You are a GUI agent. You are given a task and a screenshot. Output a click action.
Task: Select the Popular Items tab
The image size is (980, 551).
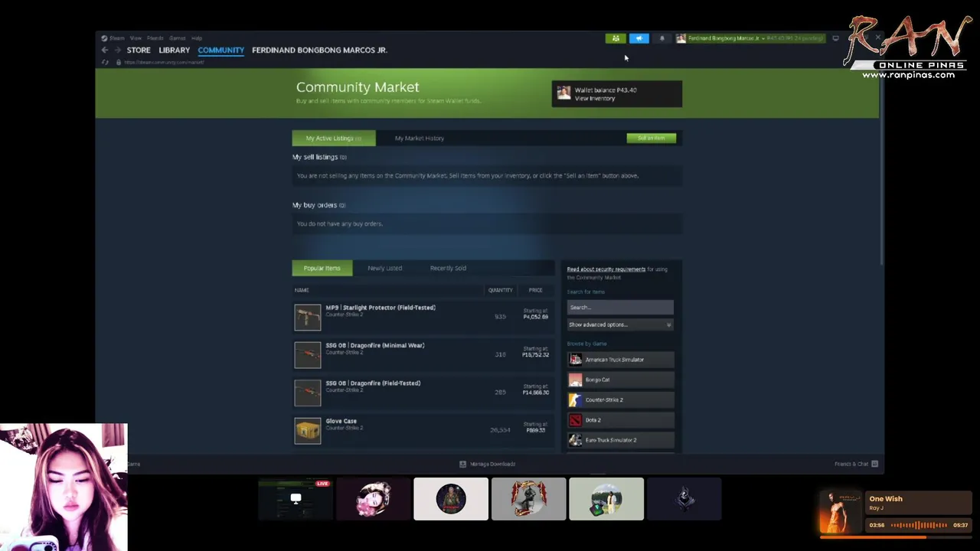pos(322,268)
